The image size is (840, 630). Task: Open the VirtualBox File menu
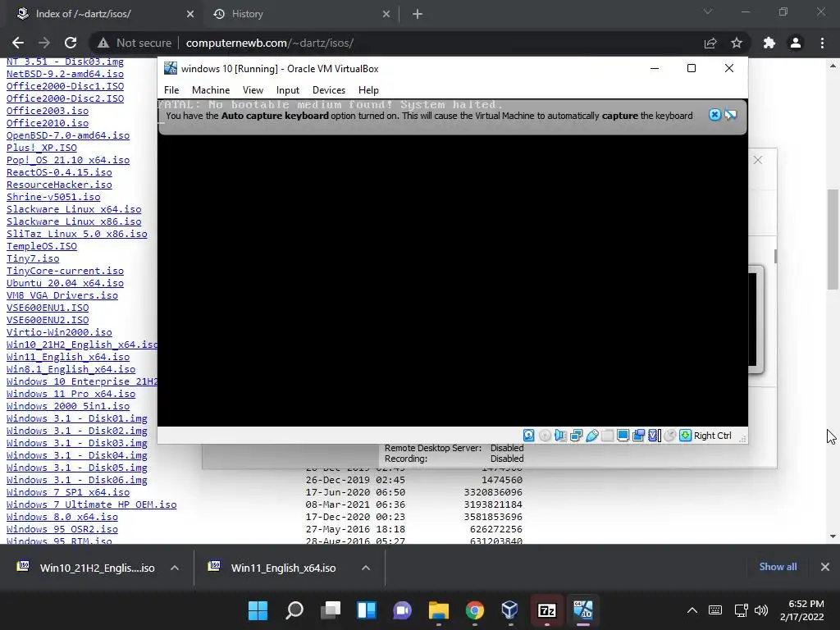[x=171, y=90]
